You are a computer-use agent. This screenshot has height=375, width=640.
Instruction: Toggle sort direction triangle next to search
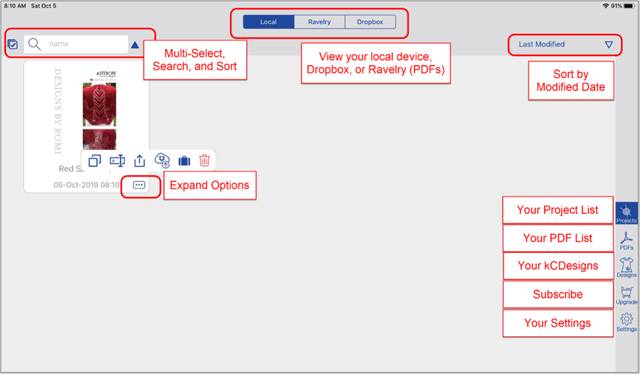pos(135,45)
